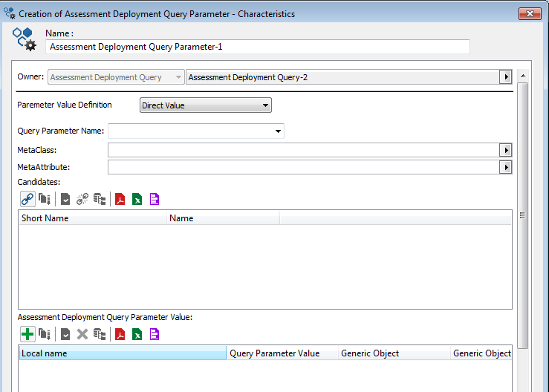549x392 pixels.
Task: Expand the Query Parameter Name combo box
Action: point(278,131)
